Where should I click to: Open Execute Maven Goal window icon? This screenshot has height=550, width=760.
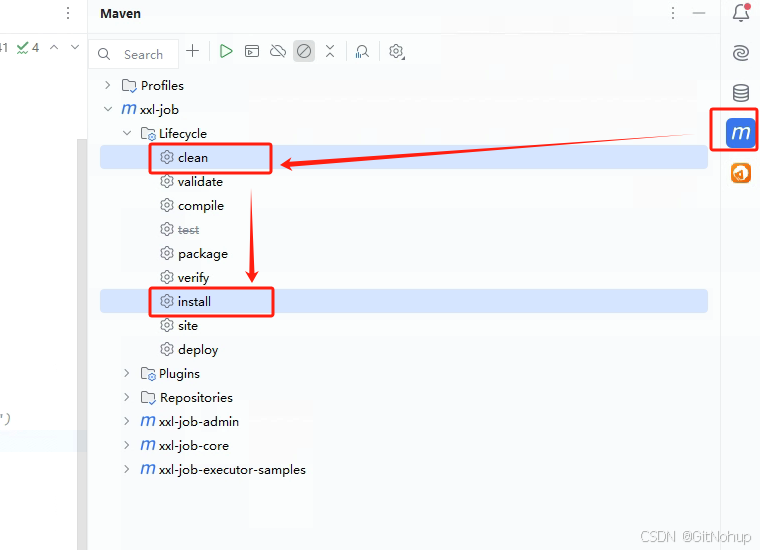pyautogui.click(x=252, y=51)
